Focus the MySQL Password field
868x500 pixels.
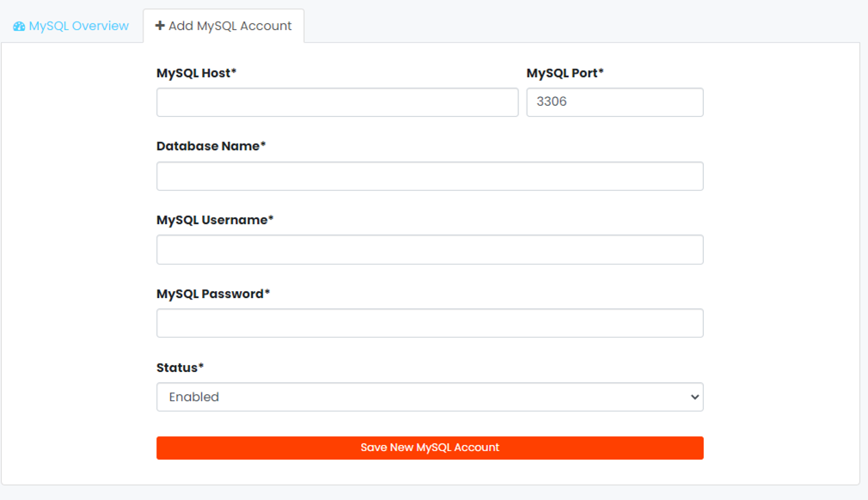tap(430, 323)
